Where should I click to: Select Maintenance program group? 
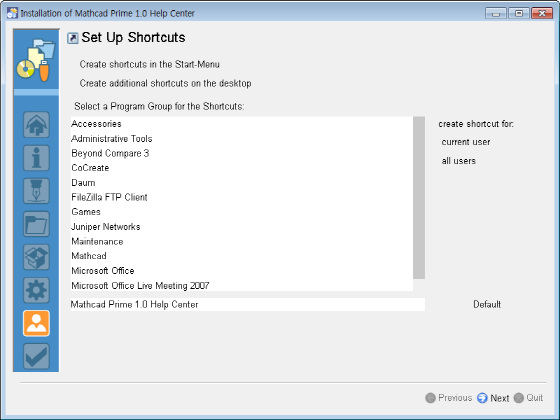coord(242,241)
